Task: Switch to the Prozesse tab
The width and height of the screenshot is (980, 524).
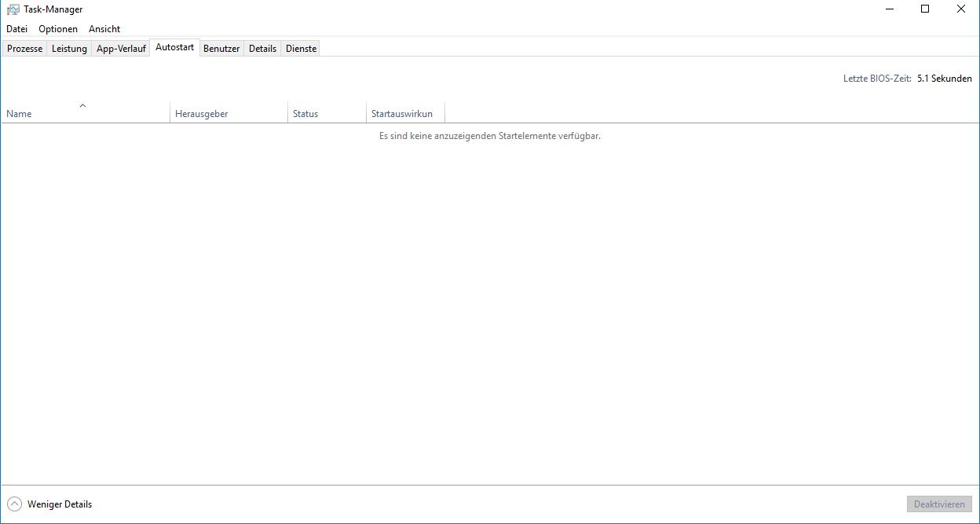Action: (x=24, y=49)
